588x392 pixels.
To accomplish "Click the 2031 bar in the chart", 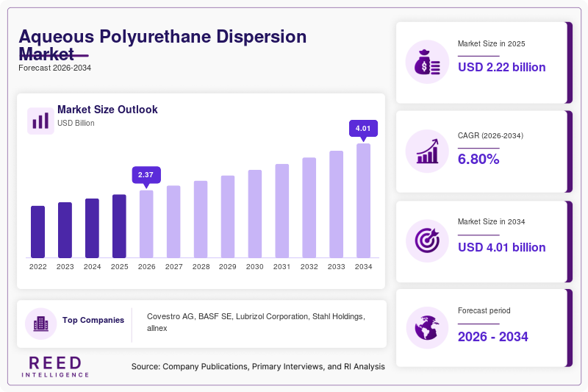I will coord(282,211).
